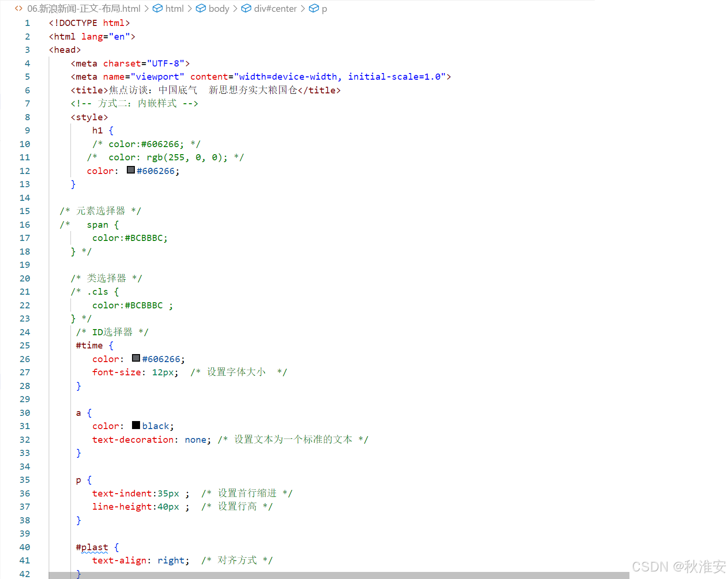Click the comment 设置行高

point(237,506)
